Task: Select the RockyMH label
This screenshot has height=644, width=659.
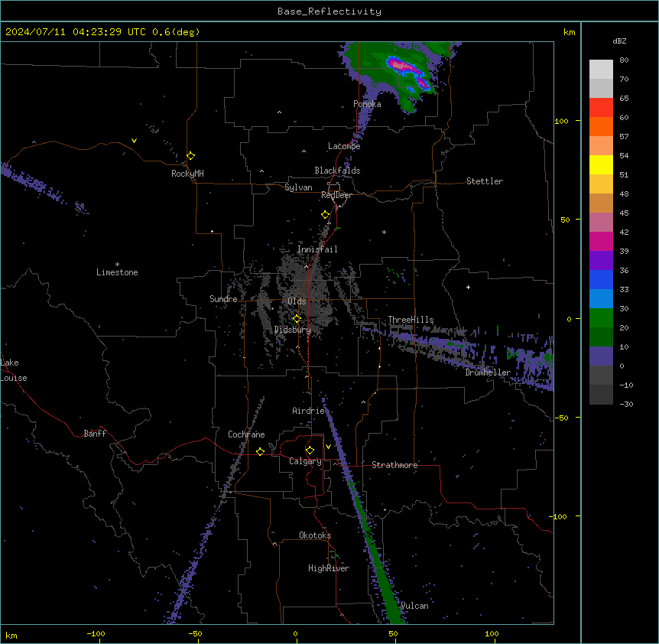Action: tap(187, 174)
